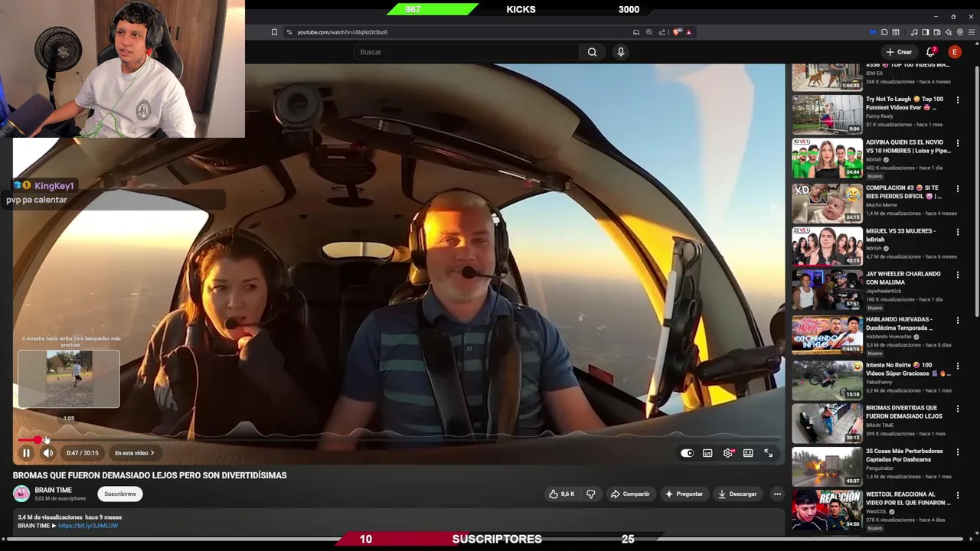This screenshot has height=551, width=980.
Task: Open the 'Try Not To Laugh' video thumbnail
Action: tap(827, 113)
